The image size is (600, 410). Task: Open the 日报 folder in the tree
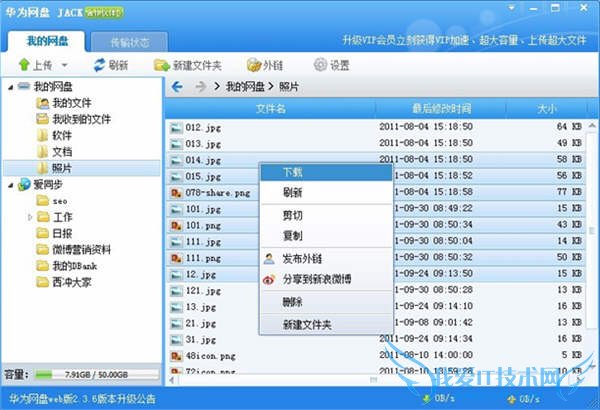point(62,233)
